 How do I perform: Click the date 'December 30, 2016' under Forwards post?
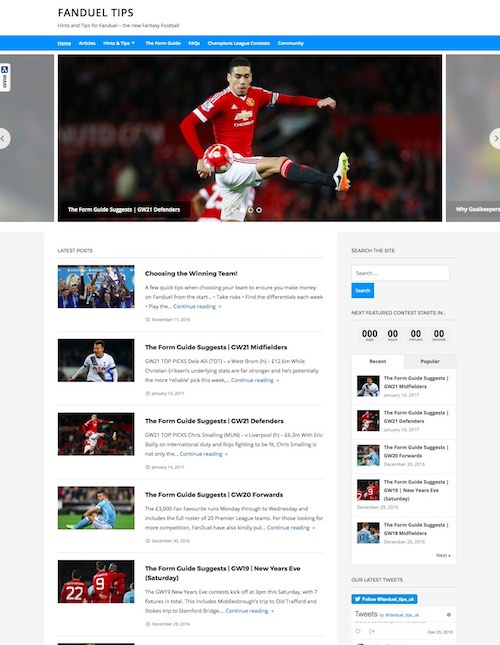point(171,541)
